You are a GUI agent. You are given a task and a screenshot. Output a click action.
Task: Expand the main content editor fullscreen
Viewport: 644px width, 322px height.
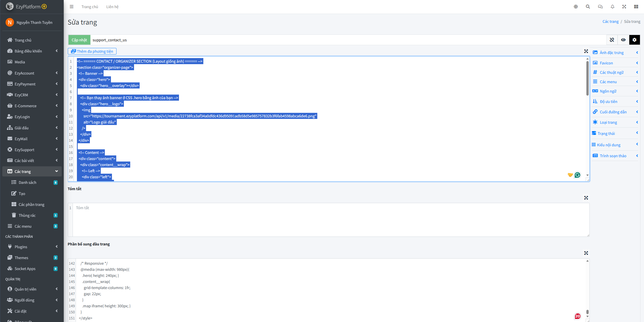(x=586, y=51)
